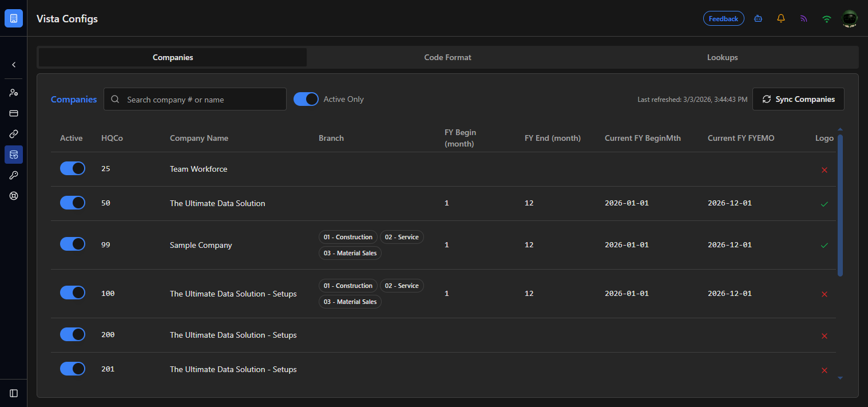The width and height of the screenshot is (868, 407).
Task: Open the users sidebar icon
Action: (x=14, y=93)
